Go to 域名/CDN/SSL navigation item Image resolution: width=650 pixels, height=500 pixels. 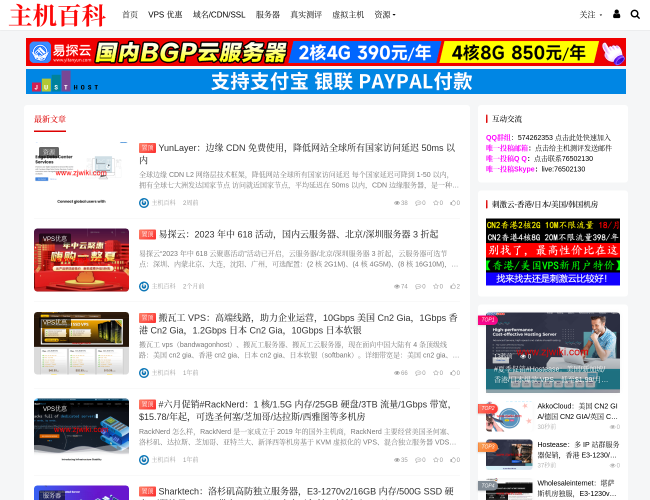[x=219, y=15]
